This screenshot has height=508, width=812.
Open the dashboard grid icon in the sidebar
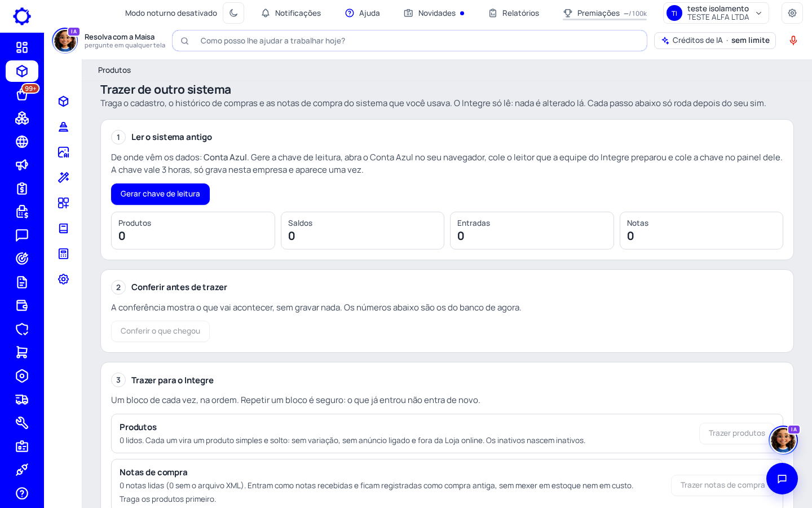click(x=22, y=47)
